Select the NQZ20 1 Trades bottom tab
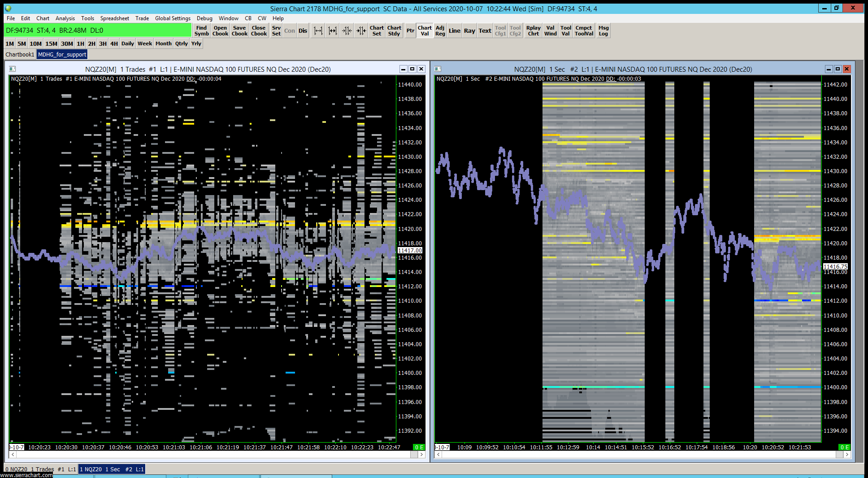868x478 pixels. [40, 469]
